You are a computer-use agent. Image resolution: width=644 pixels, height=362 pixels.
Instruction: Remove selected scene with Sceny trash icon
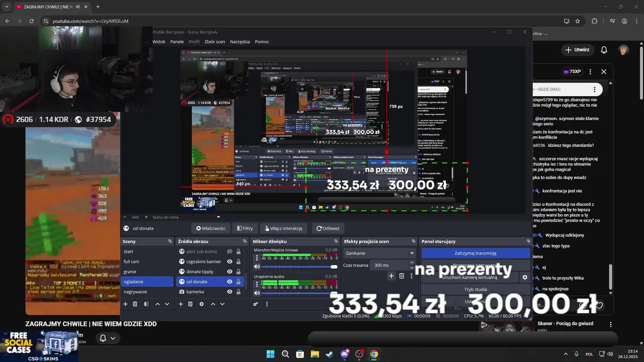135,304
